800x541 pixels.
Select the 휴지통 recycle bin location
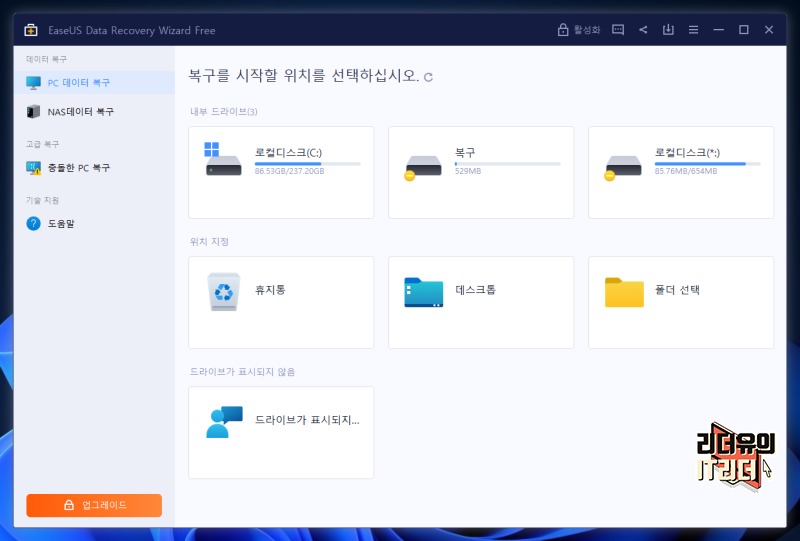point(281,303)
